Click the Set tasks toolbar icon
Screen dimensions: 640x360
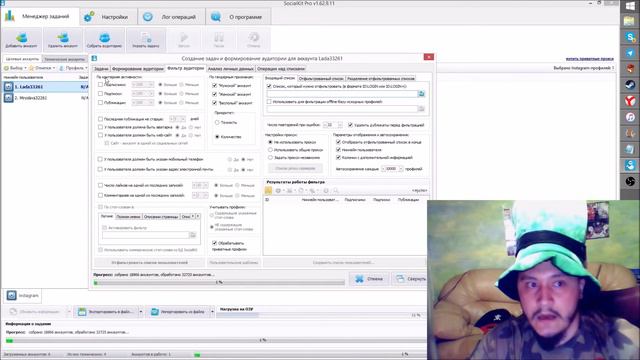click(x=146, y=38)
